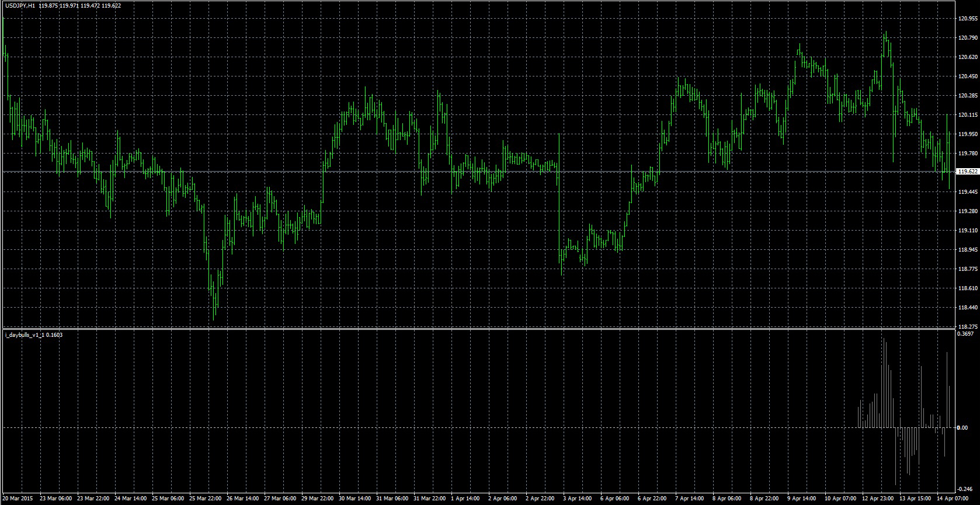Viewport: 980px width, 505px height.
Task: Click the 3 Apr 14:00 time label
Action: pos(578,499)
